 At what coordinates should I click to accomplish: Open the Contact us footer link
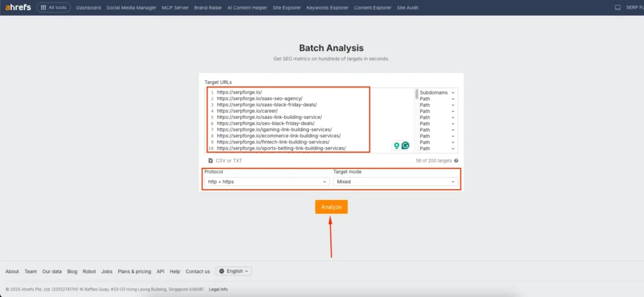click(x=197, y=272)
